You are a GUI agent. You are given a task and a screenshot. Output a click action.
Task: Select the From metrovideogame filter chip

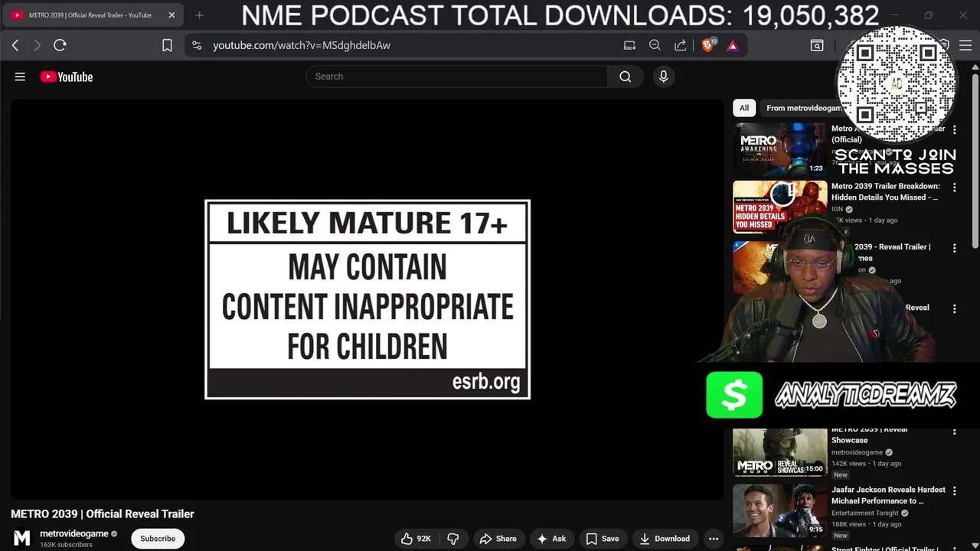(x=803, y=108)
